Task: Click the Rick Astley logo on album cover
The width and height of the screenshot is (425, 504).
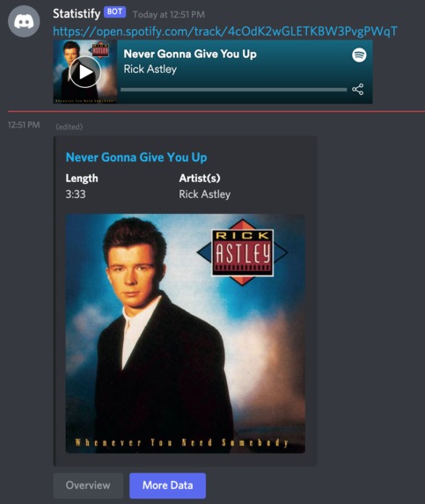Action: click(x=242, y=252)
